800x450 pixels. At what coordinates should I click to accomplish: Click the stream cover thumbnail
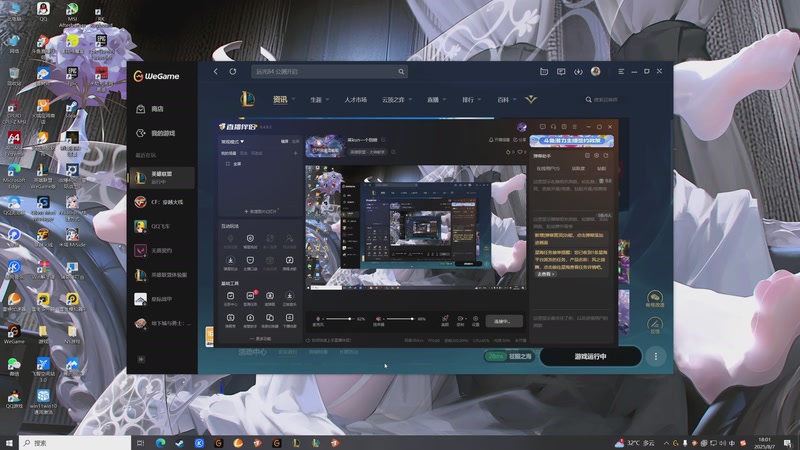tap(325, 146)
